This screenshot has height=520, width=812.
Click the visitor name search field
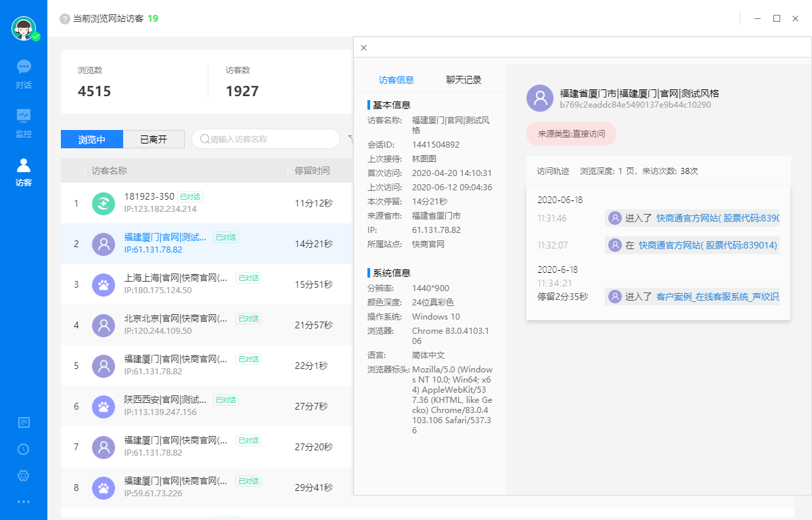tap(271, 139)
